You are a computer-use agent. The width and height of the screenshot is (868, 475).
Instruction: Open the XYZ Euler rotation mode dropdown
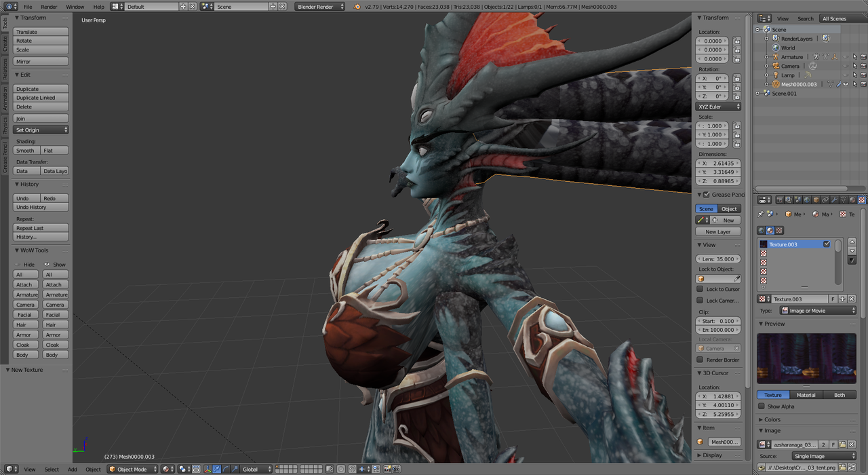click(x=719, y=107)
